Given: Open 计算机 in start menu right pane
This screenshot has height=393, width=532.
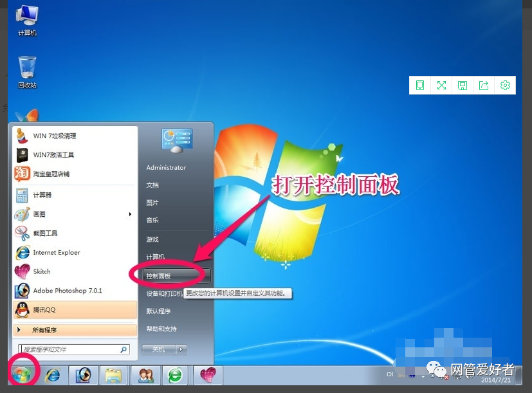Looking at the screenshot, I should tap(155, 257).
